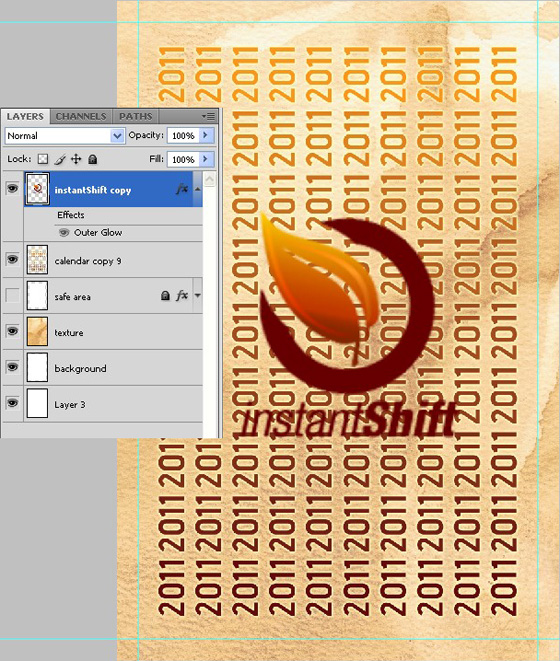
Task: Click lock transparent pixels icon
Action: [x=43, y=159]
